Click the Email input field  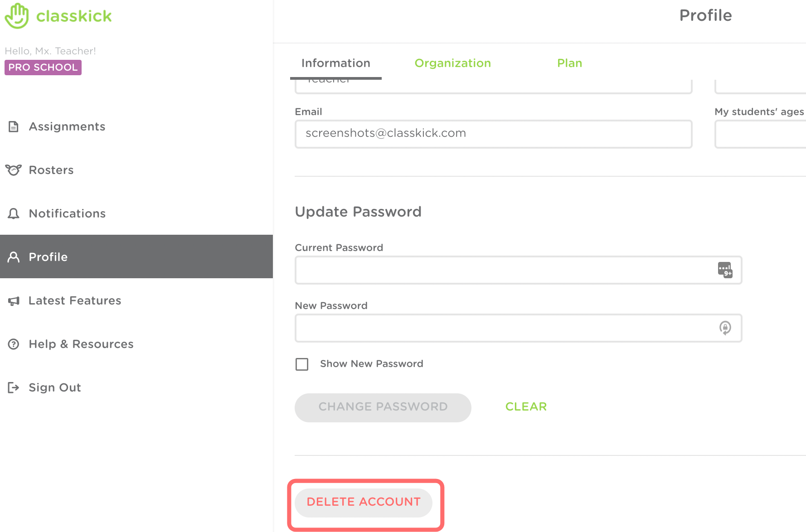point(493,134)
